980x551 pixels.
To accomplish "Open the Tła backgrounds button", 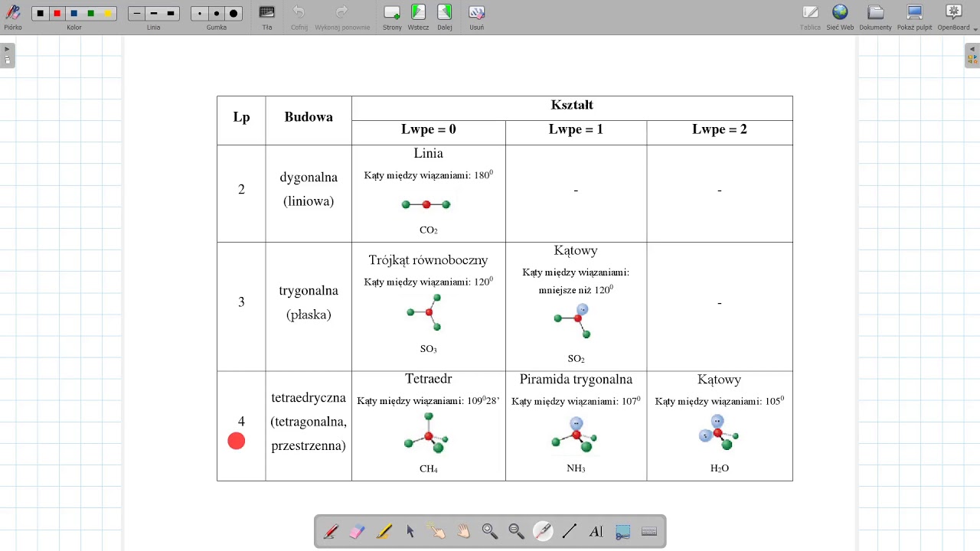I will (267, 17).
